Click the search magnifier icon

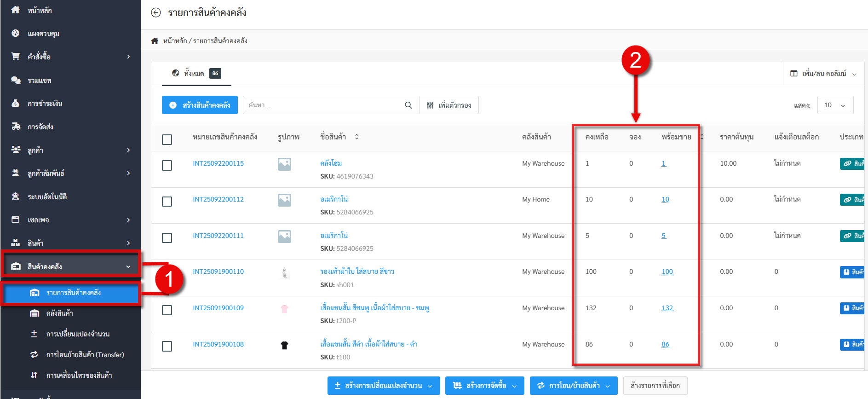pos(408,105)
